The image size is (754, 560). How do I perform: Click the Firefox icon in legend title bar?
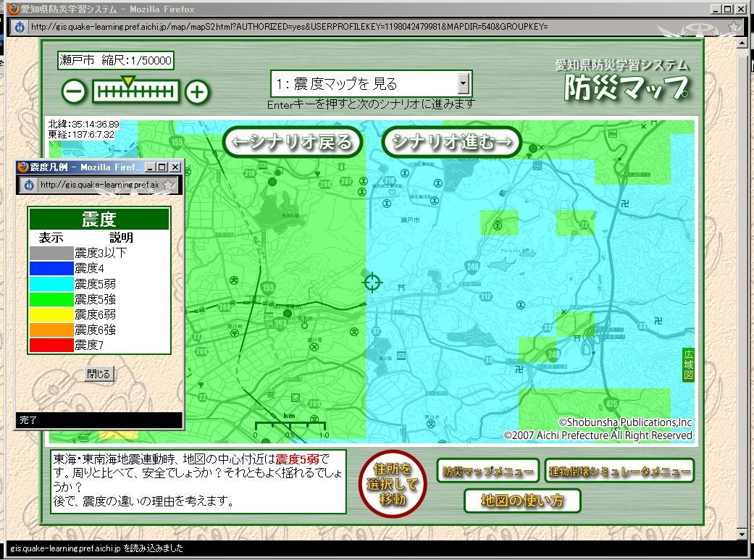(22, 167)
